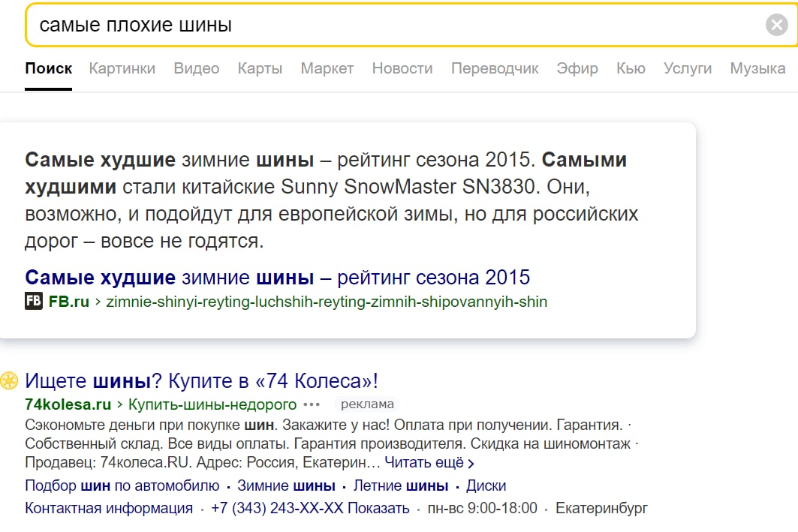798x532 pixels.
Task: Open the Переводчик tab
Action: pos(495,68)
